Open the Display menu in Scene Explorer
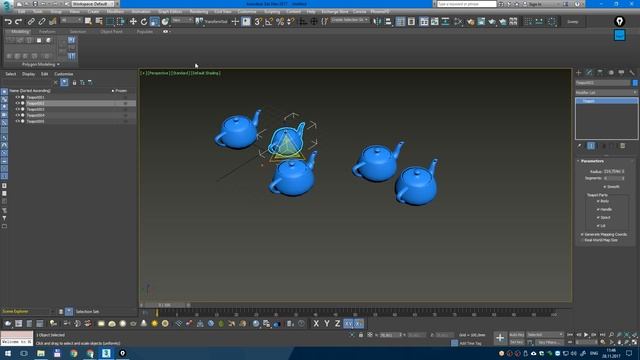Viewport: 640px width, 360px height. pyautogui.click(x=28, y=74)
